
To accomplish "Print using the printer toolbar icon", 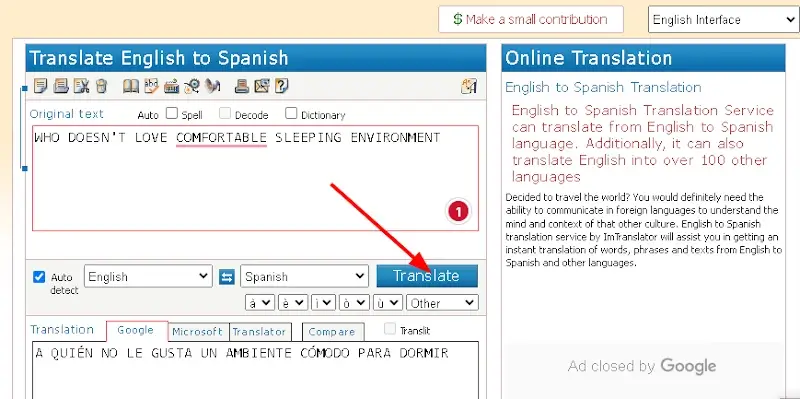I will pos(241,85).
